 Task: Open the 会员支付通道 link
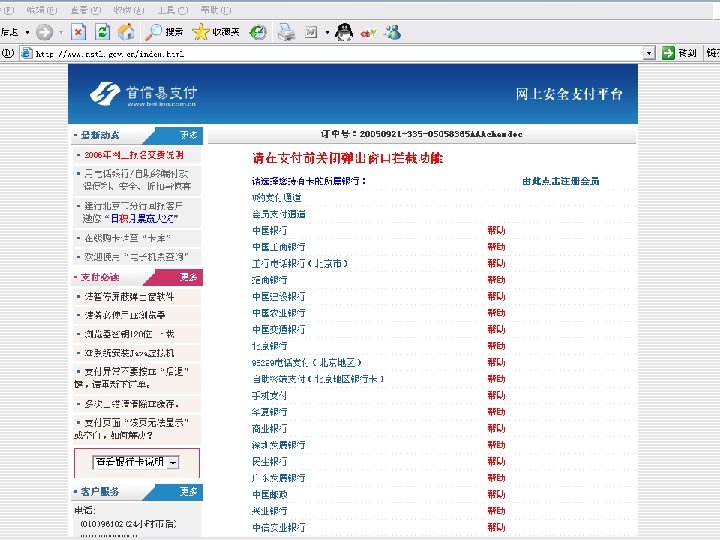click(279, 214)
